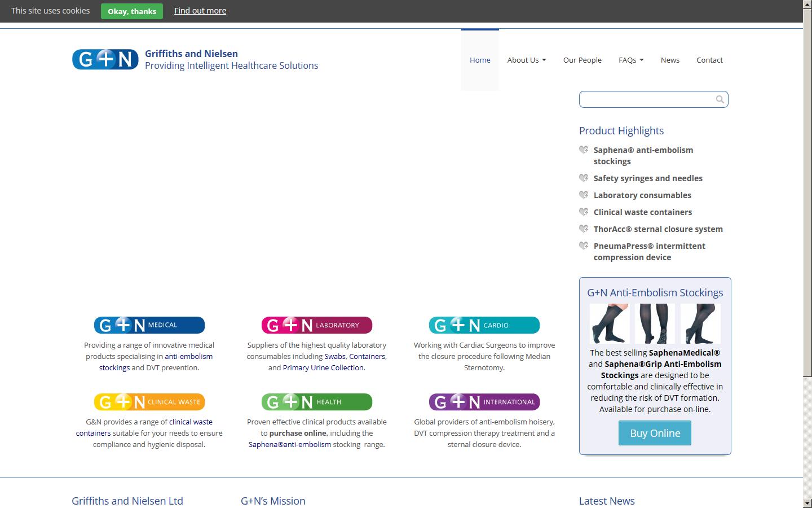Click heart bullet beside Laboratory consumables
Screen dimensions: 812x508
(584, 195)
